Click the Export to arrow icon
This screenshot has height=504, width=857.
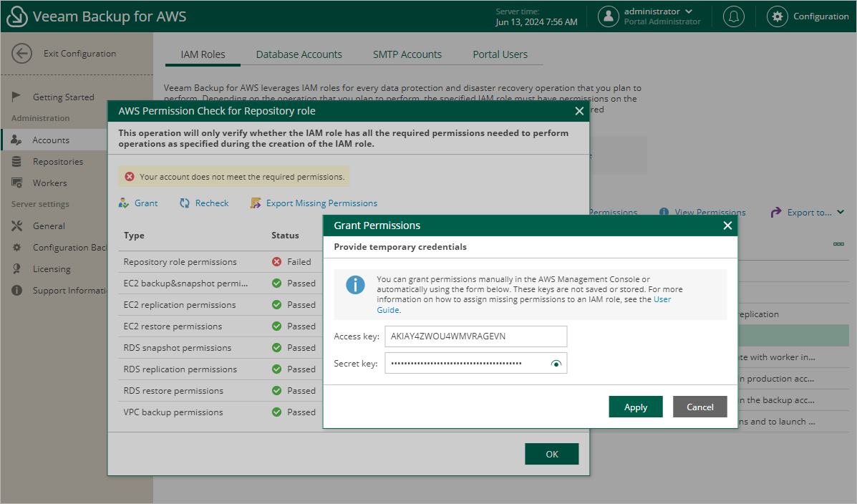click(x=776, y=212)
